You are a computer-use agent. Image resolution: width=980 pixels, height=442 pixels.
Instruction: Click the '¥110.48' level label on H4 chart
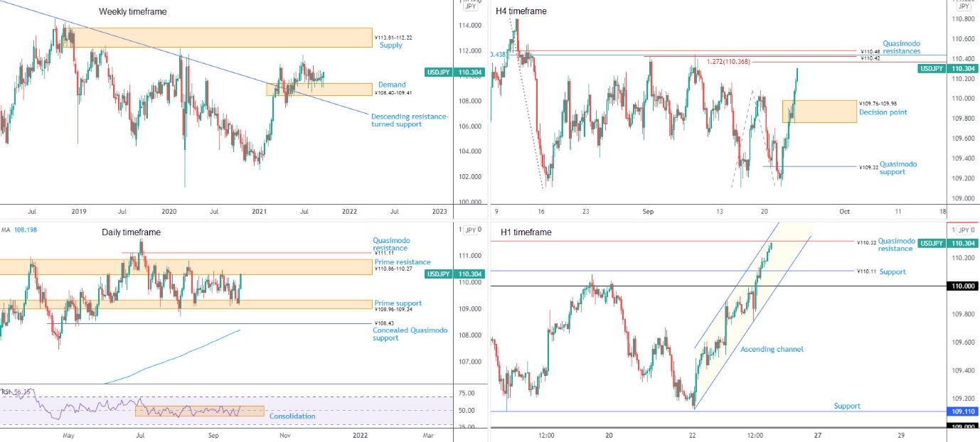(870, 51)
